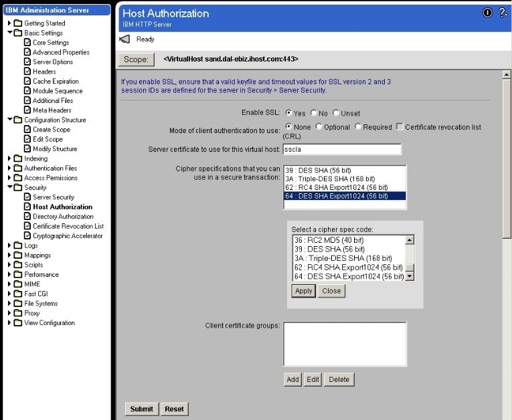Open File Systems folder label

click(x=41, y=304)
